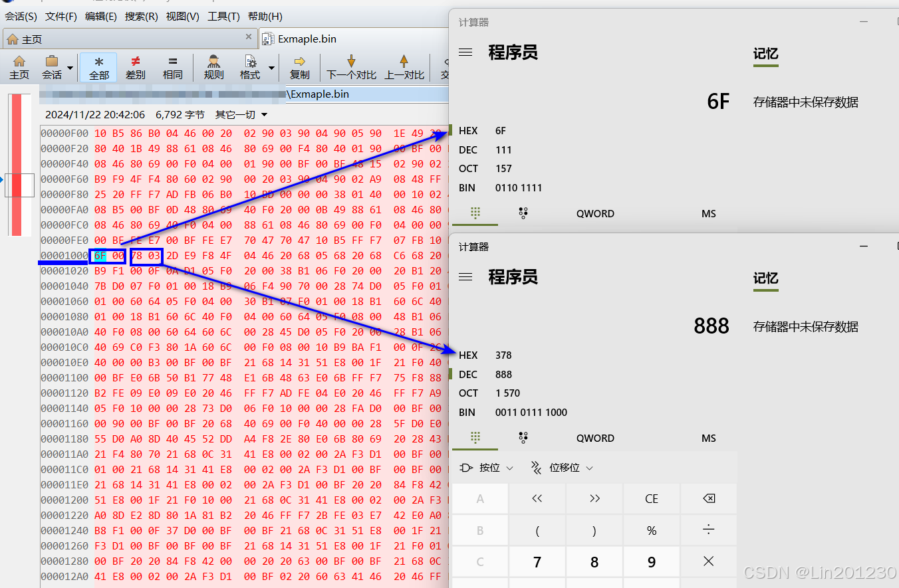Viewport: 899px width, 588px height.
Task: Click the × multiply key
Action: coord(709,562)
